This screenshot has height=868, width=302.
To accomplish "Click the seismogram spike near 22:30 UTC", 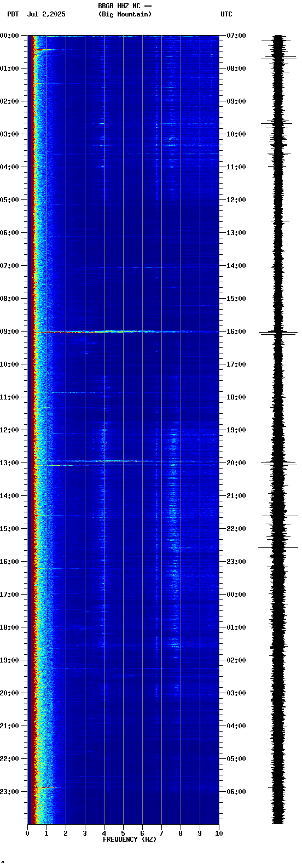I will pos(278,547).
